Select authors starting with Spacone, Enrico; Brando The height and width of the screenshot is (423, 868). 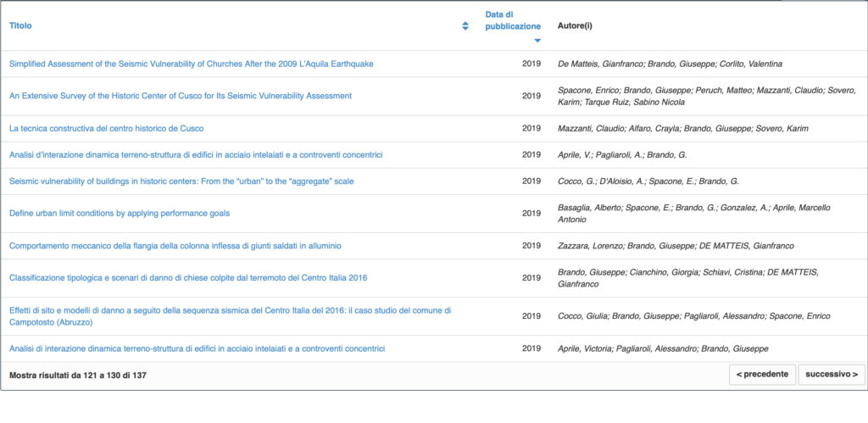[x=707, y=96]
